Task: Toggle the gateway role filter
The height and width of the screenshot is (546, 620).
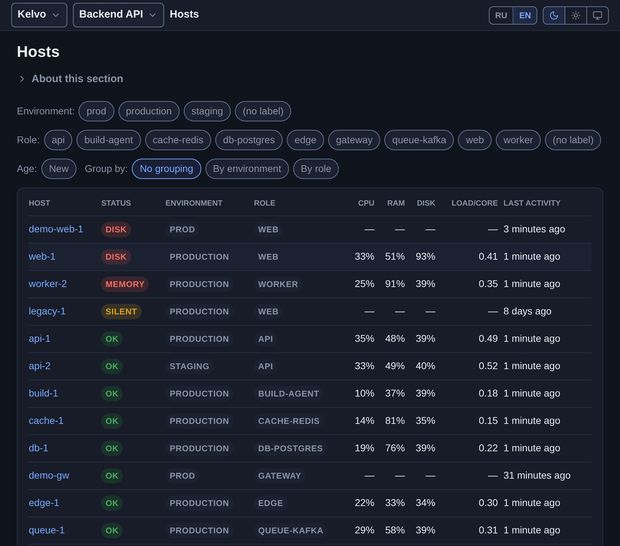Action: (354, 140)
